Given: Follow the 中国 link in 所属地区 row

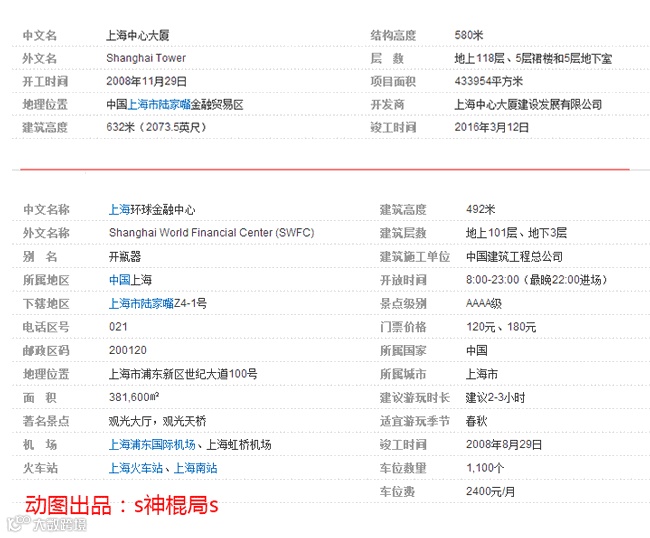Looking at the screenshot, I should [x=119, y=280].
